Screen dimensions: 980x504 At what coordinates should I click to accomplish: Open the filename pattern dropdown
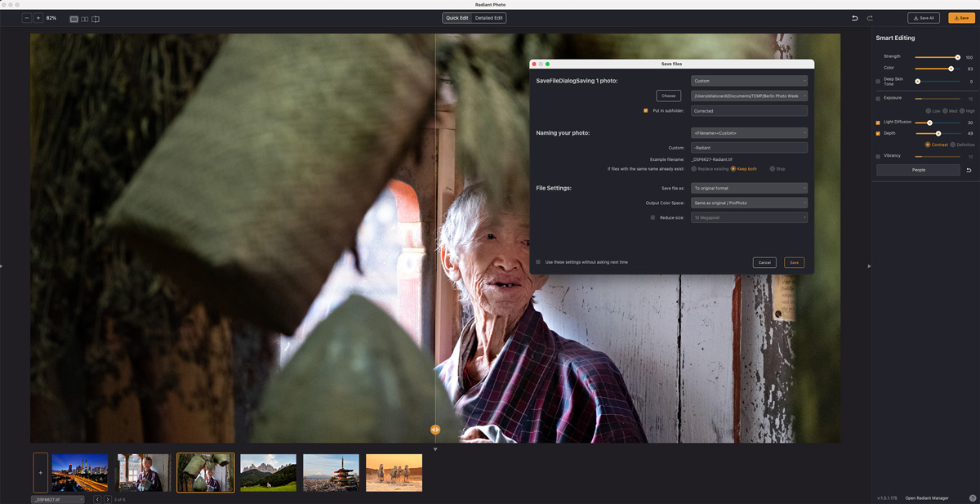coord(749,132)
